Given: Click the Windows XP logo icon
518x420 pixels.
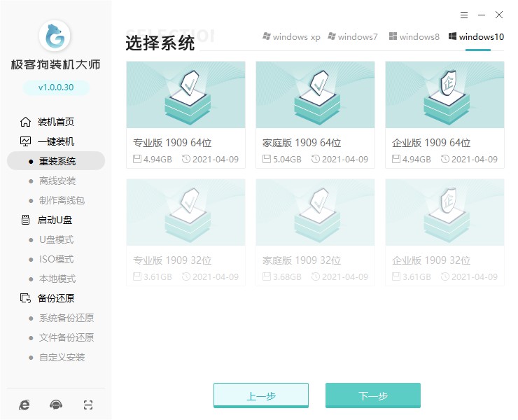Looking at the screenshot, I should click(266, 36).
